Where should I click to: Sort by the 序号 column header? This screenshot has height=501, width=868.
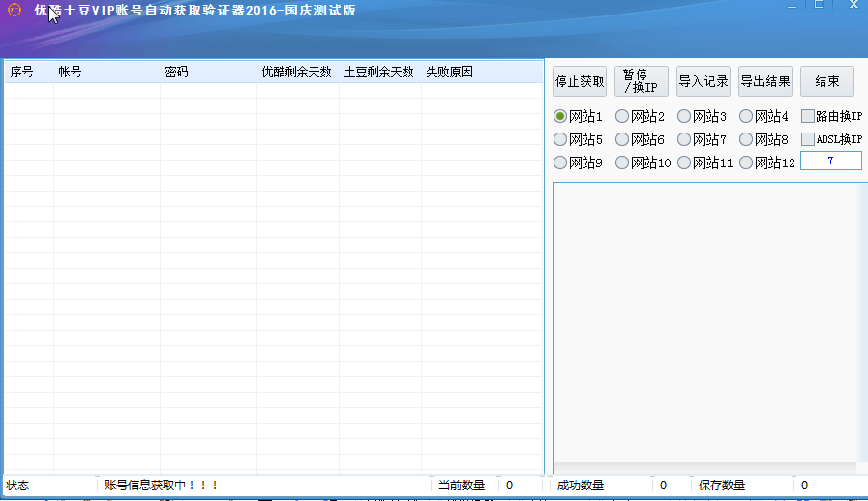pos(22,72)
